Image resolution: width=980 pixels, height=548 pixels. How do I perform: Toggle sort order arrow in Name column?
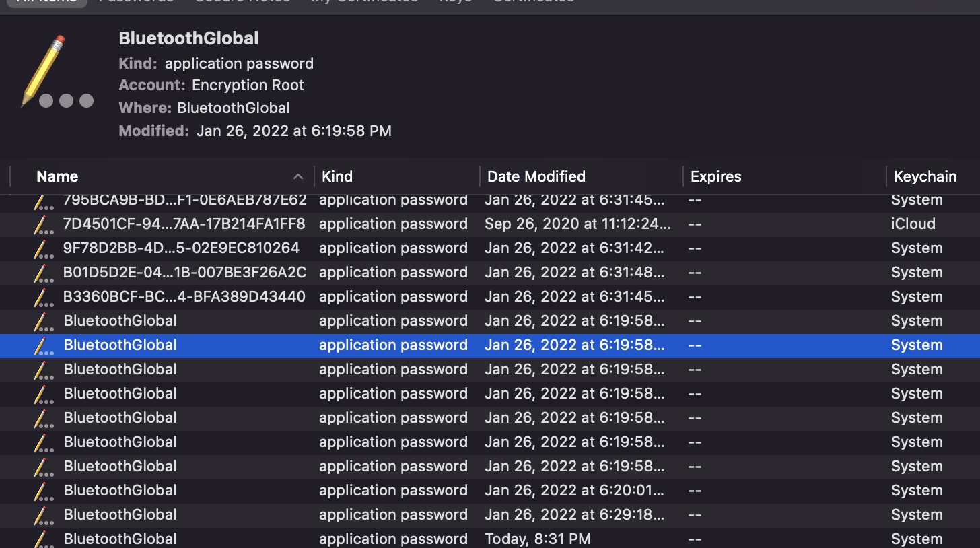point(298,177)
